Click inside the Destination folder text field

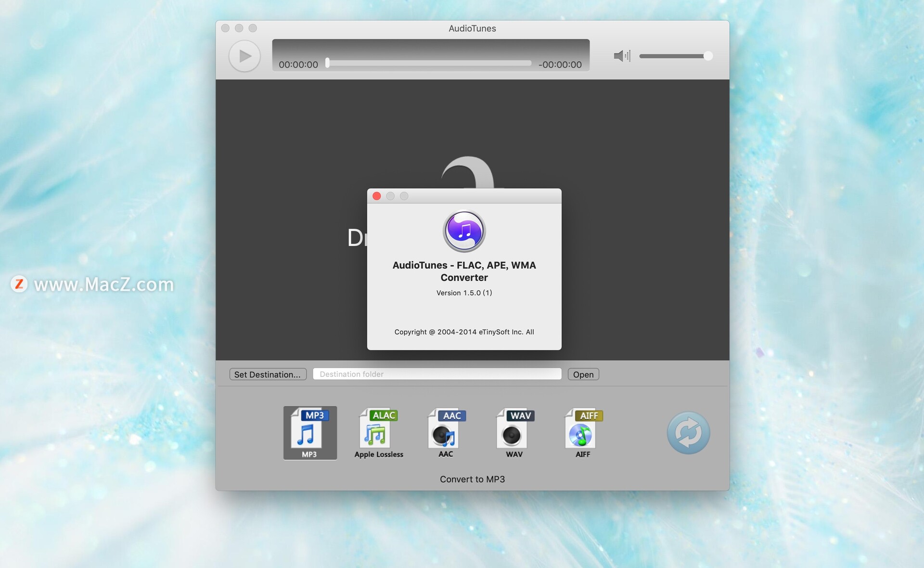[436, 374]
